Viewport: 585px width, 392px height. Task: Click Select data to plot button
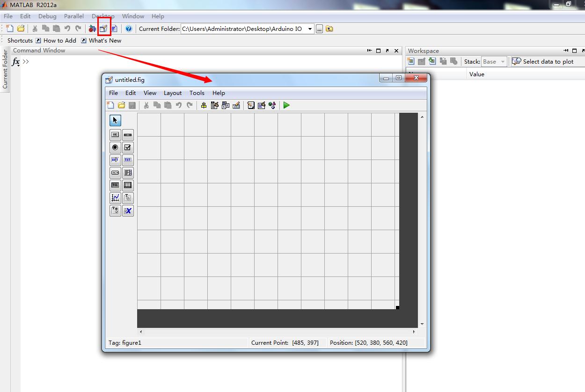pos(543,61)
